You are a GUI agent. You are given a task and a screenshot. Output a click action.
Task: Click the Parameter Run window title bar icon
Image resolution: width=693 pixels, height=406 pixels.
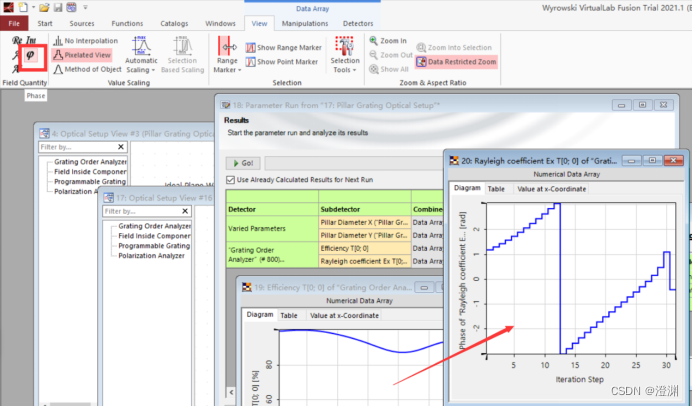point(226,105)
